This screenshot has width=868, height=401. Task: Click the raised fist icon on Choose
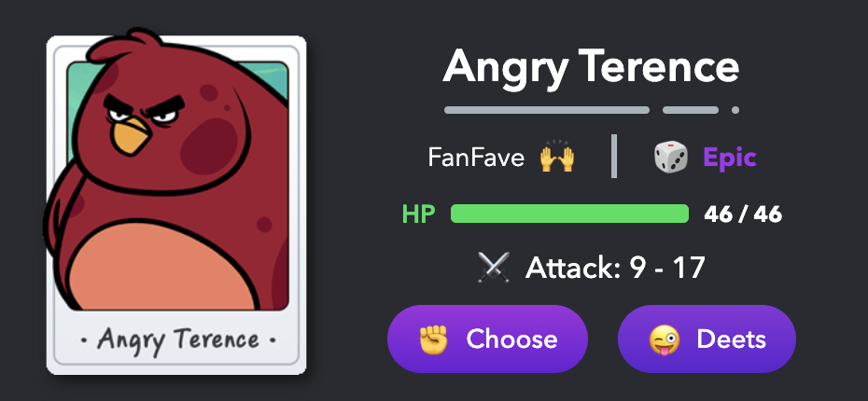tap(433, 339)
